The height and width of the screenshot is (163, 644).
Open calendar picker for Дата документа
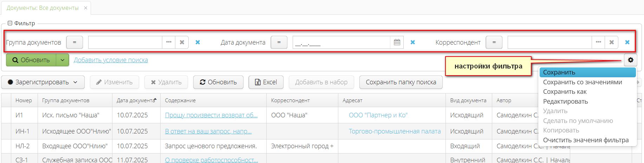(397, 43)
